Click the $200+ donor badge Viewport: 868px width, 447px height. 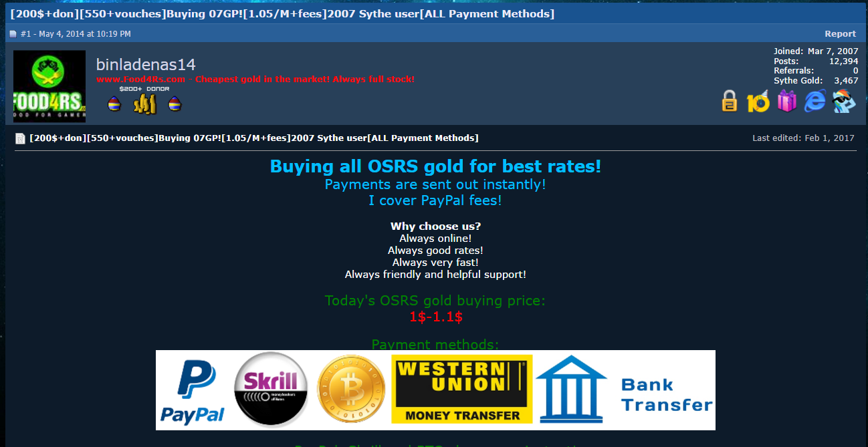click(x=144, y=89)
